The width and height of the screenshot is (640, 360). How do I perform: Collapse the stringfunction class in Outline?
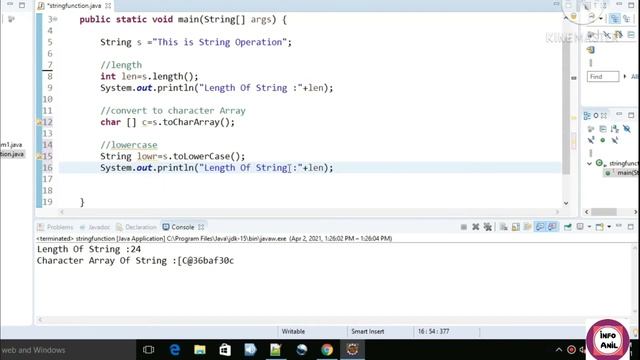589,163
